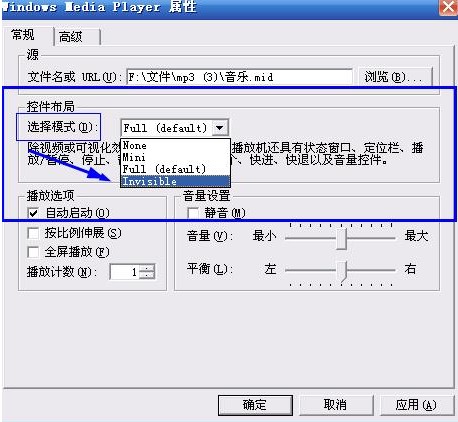The image size is (458, 422).
Task: Click the 文件名或 URL input field
Action: [x=239, y=77]
